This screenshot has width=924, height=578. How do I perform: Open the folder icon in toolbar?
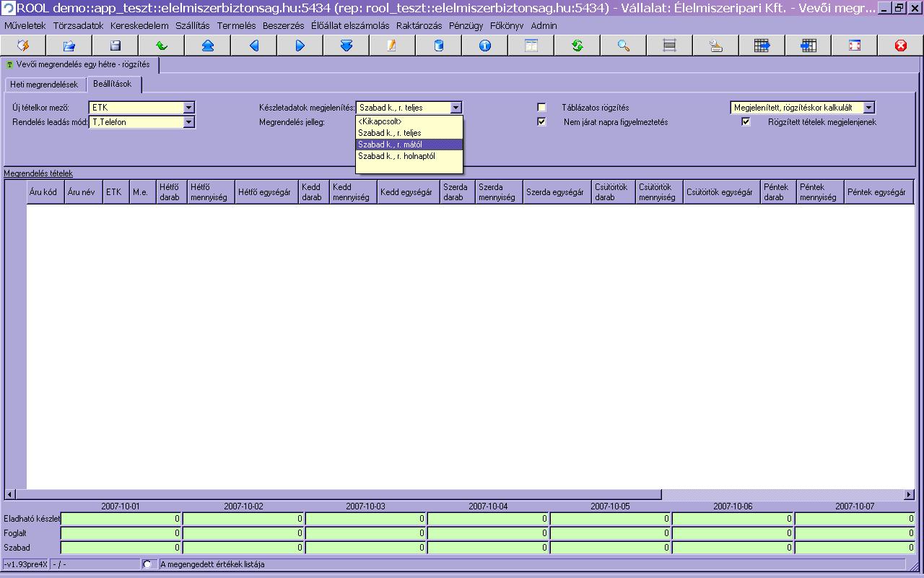[x=69, y=46]
